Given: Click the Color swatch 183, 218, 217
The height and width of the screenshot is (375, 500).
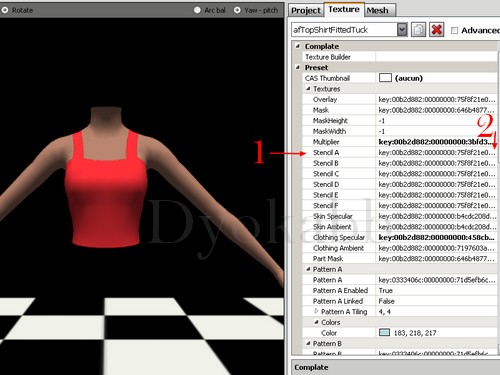Looking at the screenshot, I should coord(384,332).
